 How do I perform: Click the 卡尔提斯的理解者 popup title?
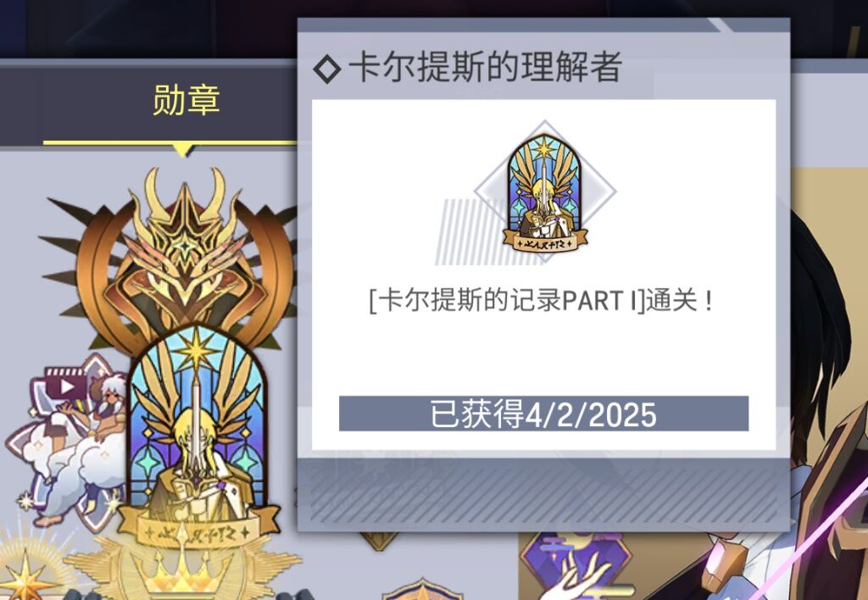485,68
